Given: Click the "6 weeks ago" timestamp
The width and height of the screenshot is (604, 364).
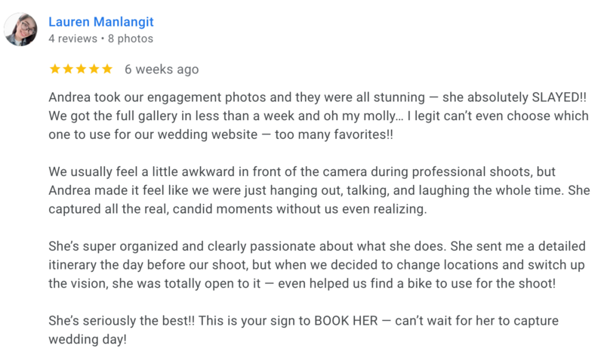Looking at the screenshot, I should [162, 69].
